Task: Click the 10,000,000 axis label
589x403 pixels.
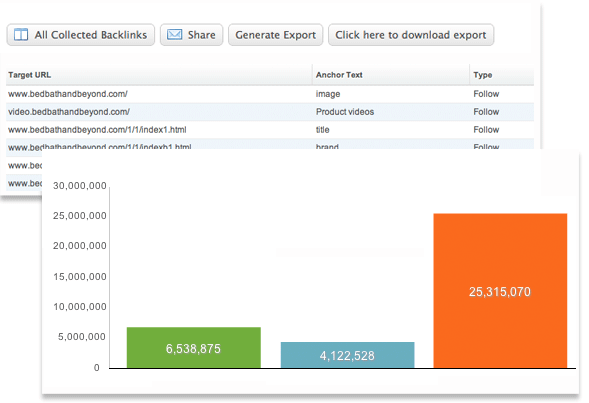Action: point(80,307)
